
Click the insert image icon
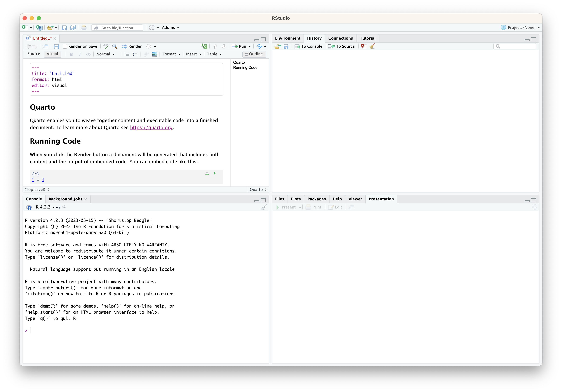(x=154, y=54)
